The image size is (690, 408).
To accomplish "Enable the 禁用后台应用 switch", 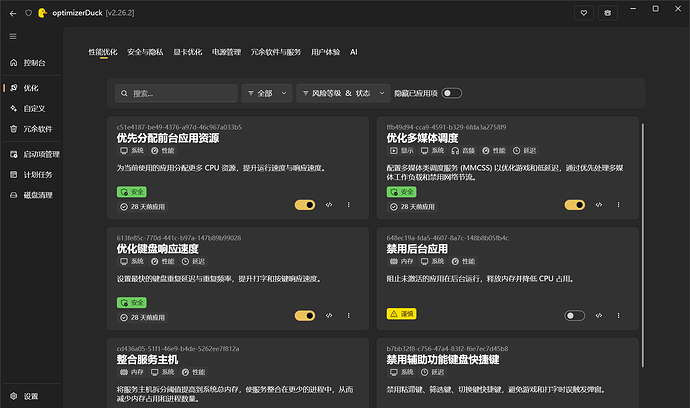I will [575, 316].
